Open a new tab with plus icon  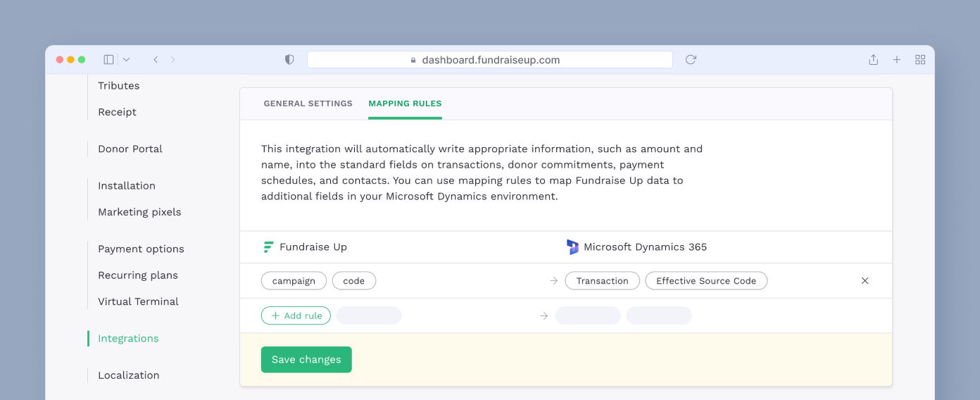[x=897, y=60]
